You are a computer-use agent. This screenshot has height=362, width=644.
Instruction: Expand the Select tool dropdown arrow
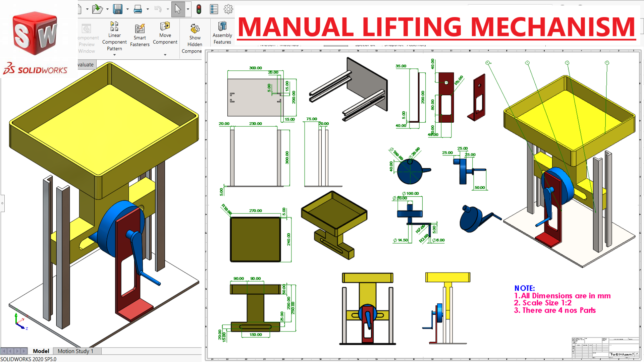pyautogui.click(x=188, y=9)
